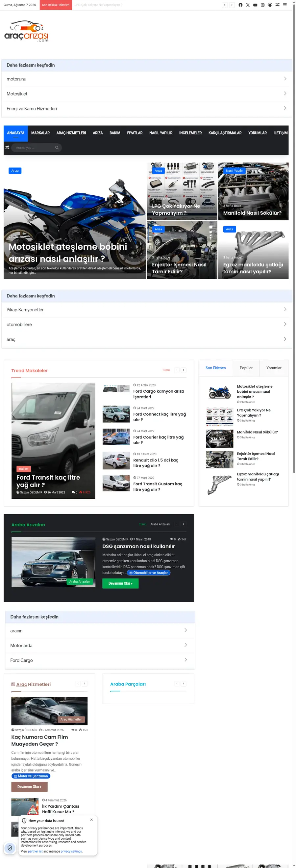The width and height of the screenshot is (296, 868).
Task: Click the Son Dakika Haberleri label
Action: tap(56, 5)
